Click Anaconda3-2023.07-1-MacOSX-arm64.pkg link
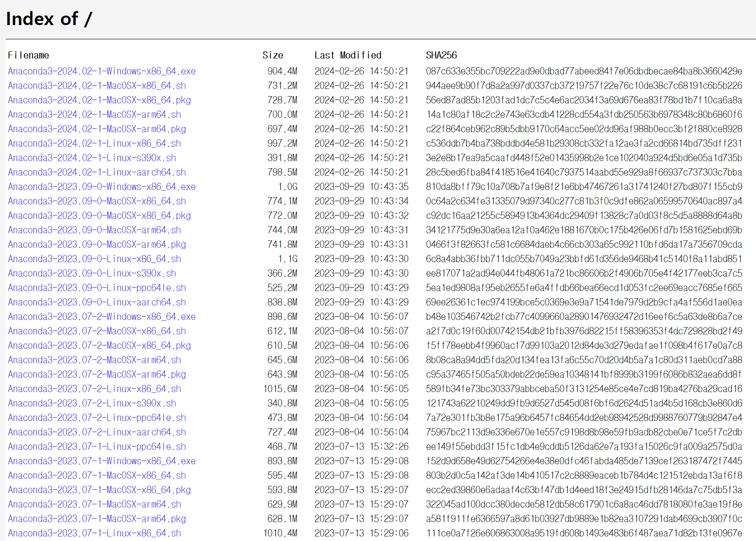756x541 pixels. 97,519
